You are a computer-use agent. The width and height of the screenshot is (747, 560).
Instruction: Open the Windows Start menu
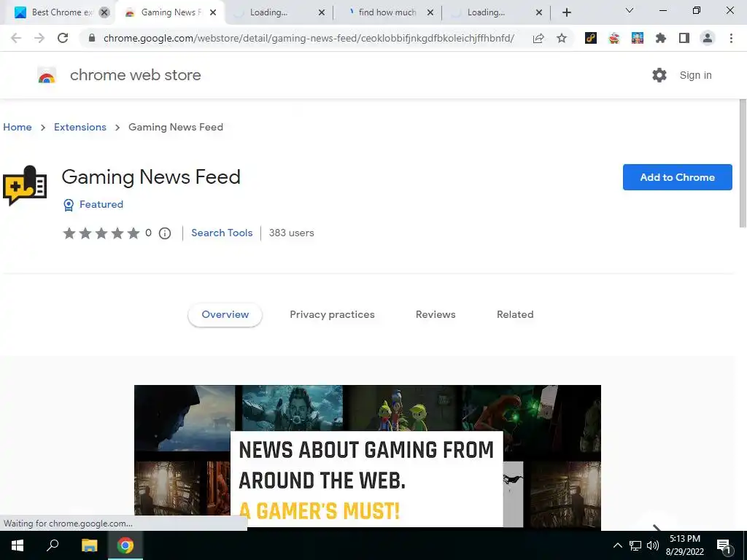click(x=18, y=545)
